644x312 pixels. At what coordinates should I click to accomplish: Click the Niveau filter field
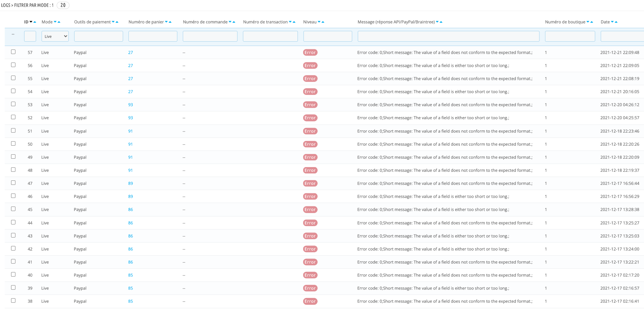pyautogui.click(x=328, y=36)
